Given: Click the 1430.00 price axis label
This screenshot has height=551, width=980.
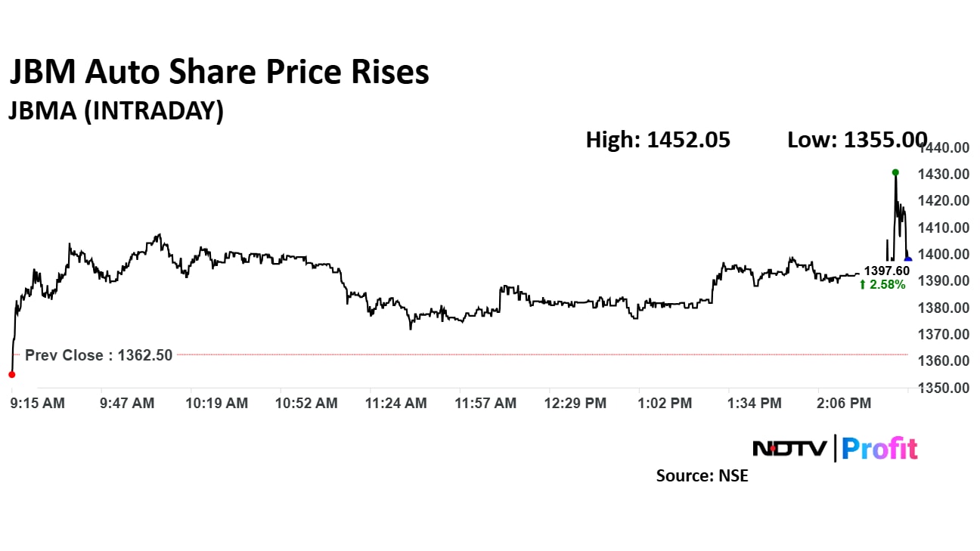Looking at the screenshot, I should tap(944, 174).
